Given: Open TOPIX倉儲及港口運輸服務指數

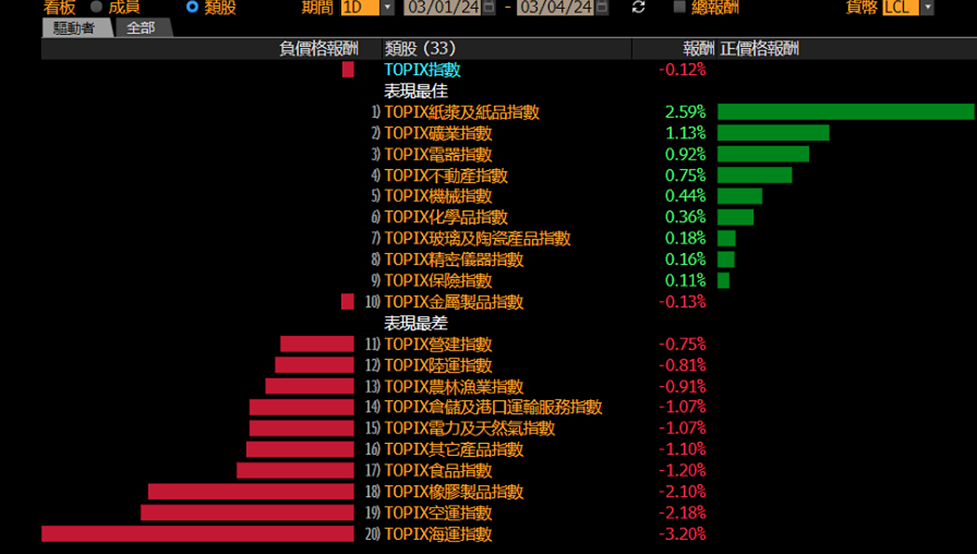Looking at the screenshot, I should pos(493,407).
